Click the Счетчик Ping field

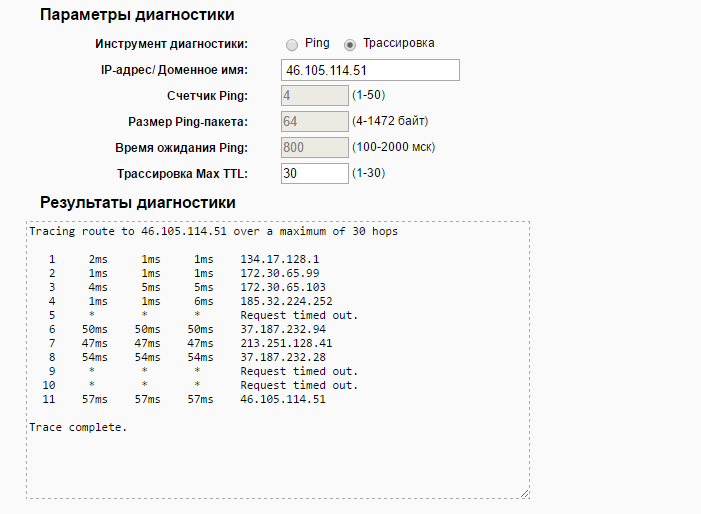tap(314, 96)
